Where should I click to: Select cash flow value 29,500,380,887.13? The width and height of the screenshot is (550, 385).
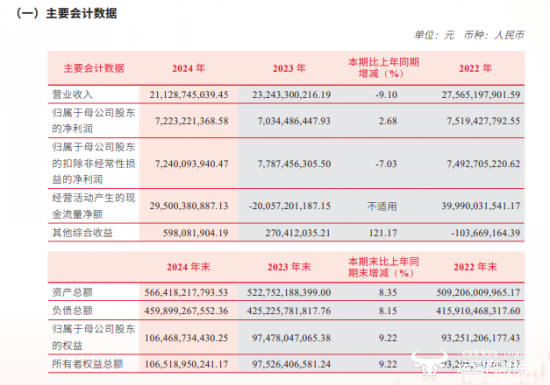click(x=189, y=206)
